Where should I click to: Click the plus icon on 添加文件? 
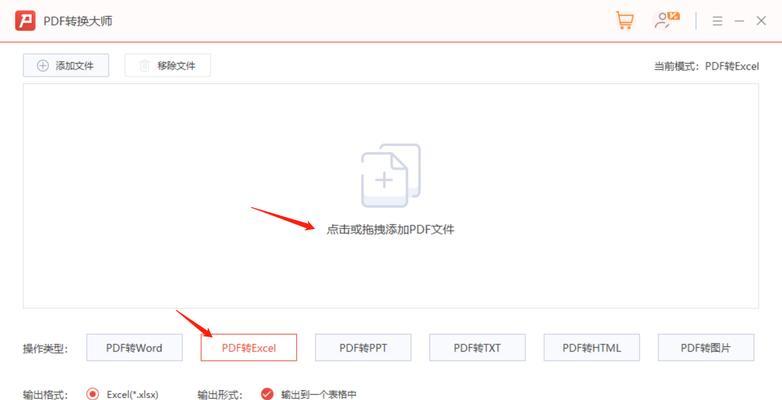click(x=43, y=65)
